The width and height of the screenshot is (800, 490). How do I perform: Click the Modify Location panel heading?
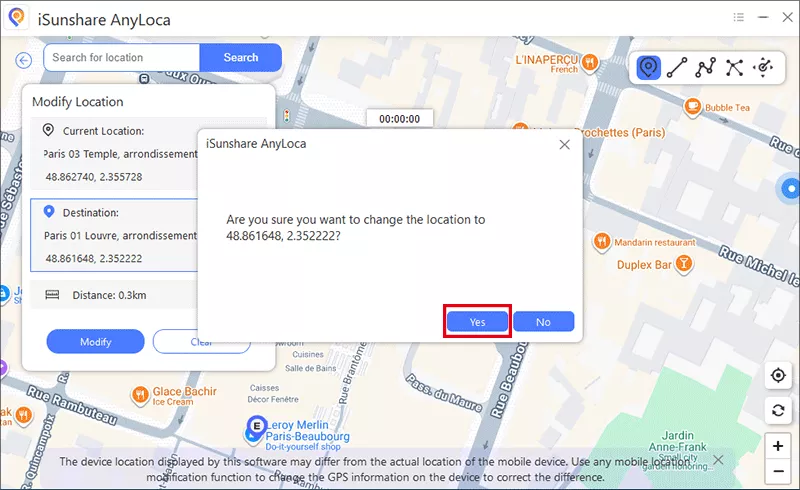click(x=78, y=102)
